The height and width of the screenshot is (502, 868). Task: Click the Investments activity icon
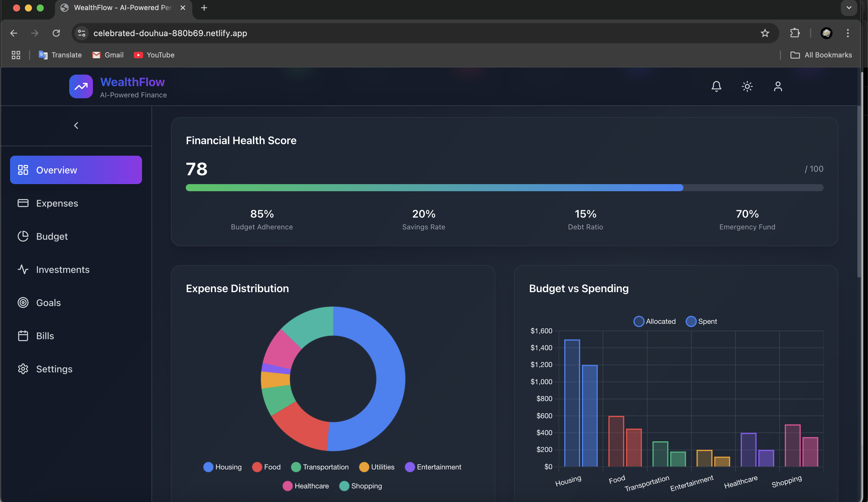[23, 269]
